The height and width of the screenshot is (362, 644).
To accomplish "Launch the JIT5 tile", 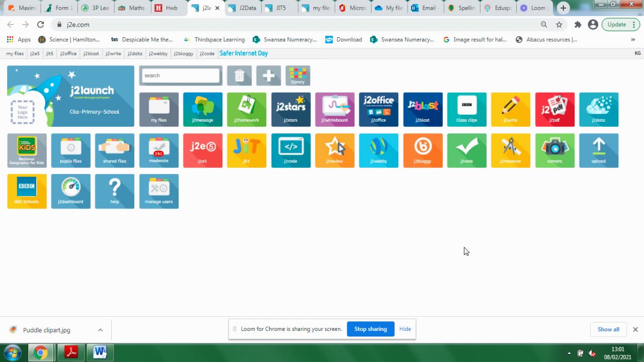I will pyautogui.click(x=247, y=150).
